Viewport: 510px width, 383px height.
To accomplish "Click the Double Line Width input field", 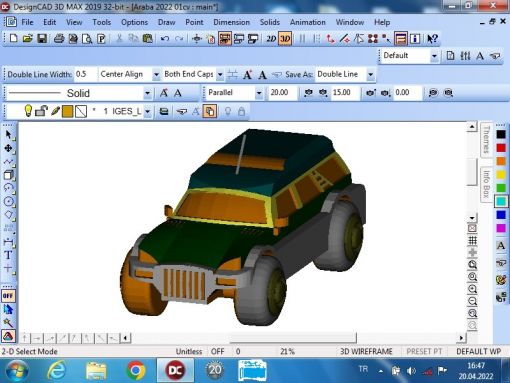I will pyautogui.click(x=85, y=74).
